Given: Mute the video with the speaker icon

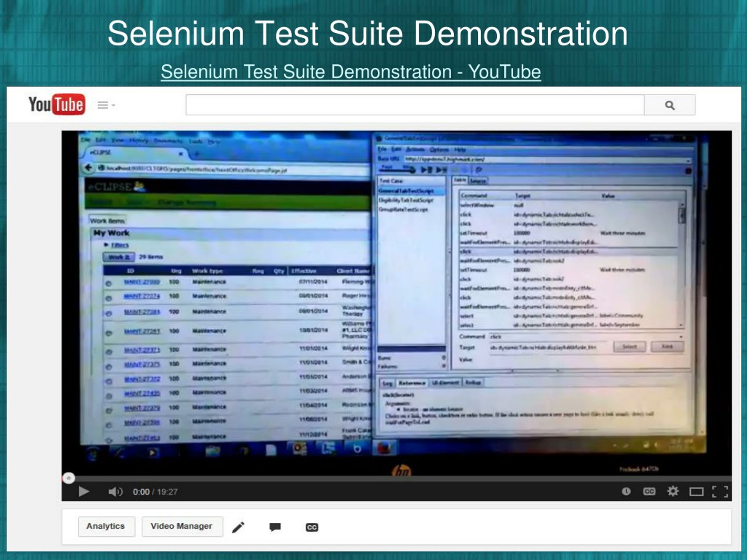Looking at the screenshot, I should (115, 492).
